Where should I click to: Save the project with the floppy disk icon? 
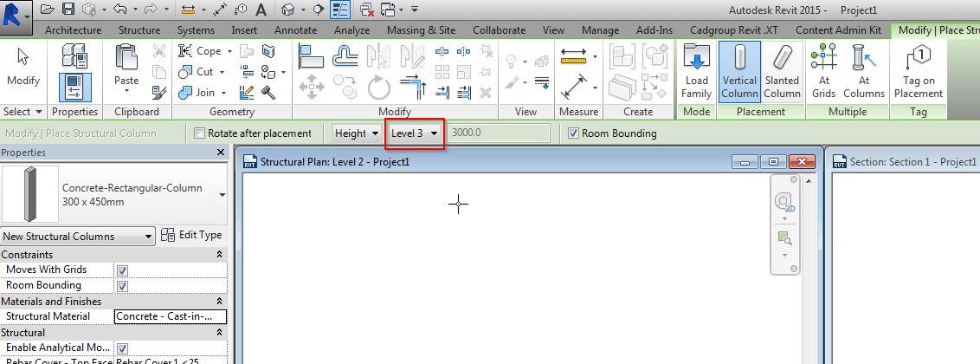[68, 10]
